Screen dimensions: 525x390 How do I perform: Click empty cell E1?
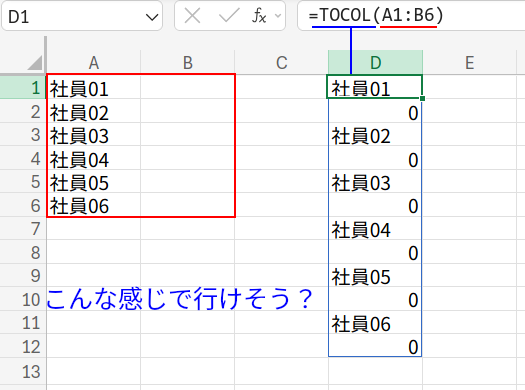(469, 87)
